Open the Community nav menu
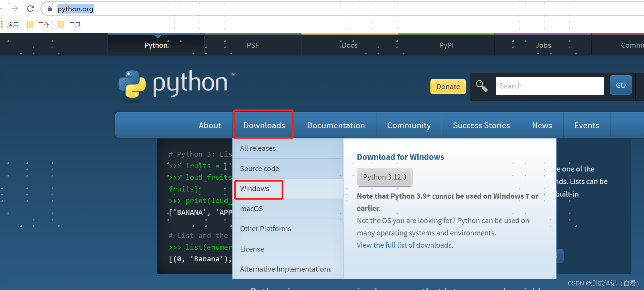644x290 pixels. click(409, 125)
